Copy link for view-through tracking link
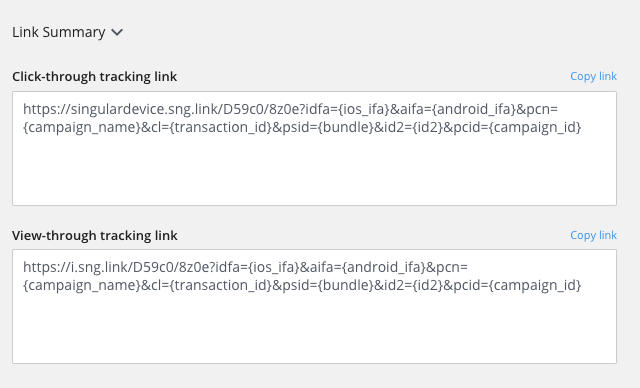Viewport: 640px width, 388px height. click(593, 235)
